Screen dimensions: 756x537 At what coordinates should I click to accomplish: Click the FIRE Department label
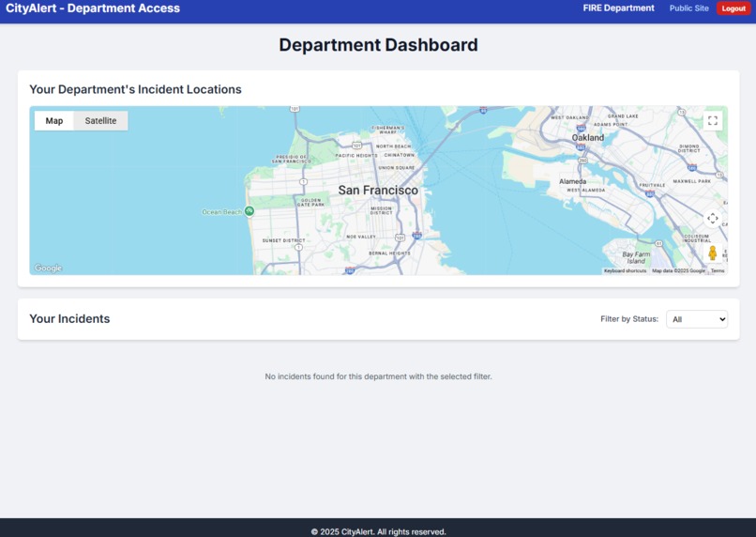(x=619, y=8)
